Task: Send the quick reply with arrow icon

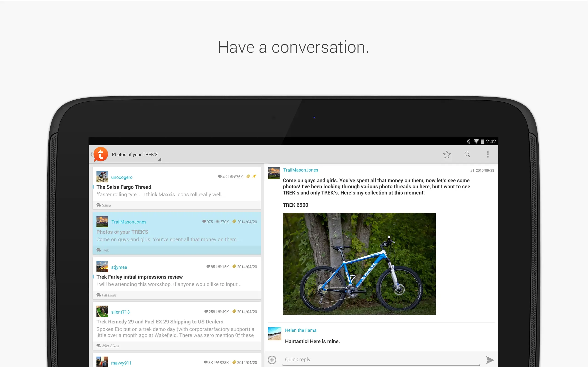Action: pos(490,360)
